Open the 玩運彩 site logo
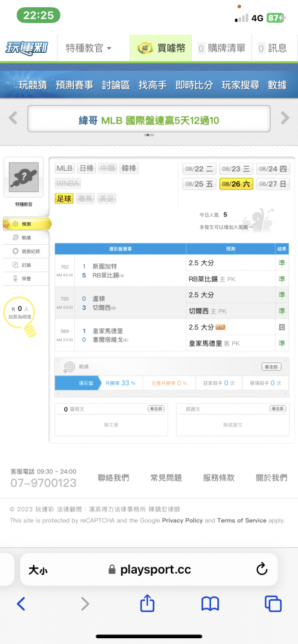Viewport: 298px width, 644px height. click(26, 48)
